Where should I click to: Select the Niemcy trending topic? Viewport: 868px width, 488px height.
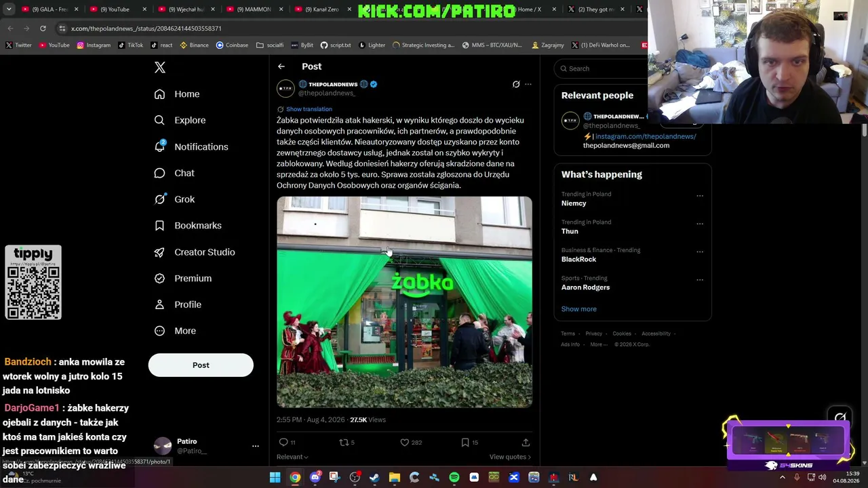[574, 203]
